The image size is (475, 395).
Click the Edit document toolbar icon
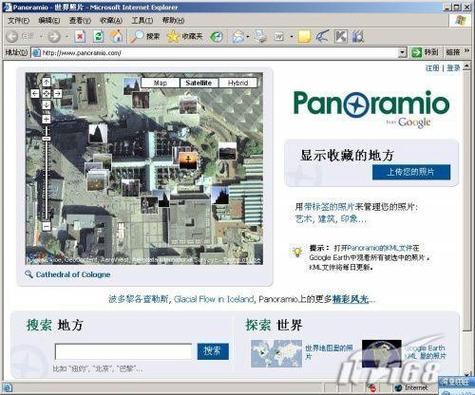279,37
